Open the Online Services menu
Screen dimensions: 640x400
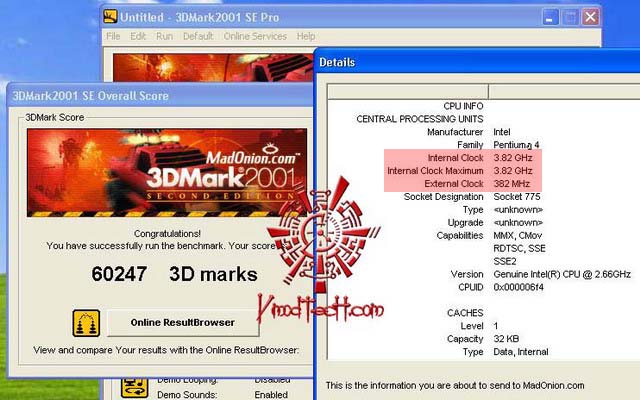click(255, 36)
